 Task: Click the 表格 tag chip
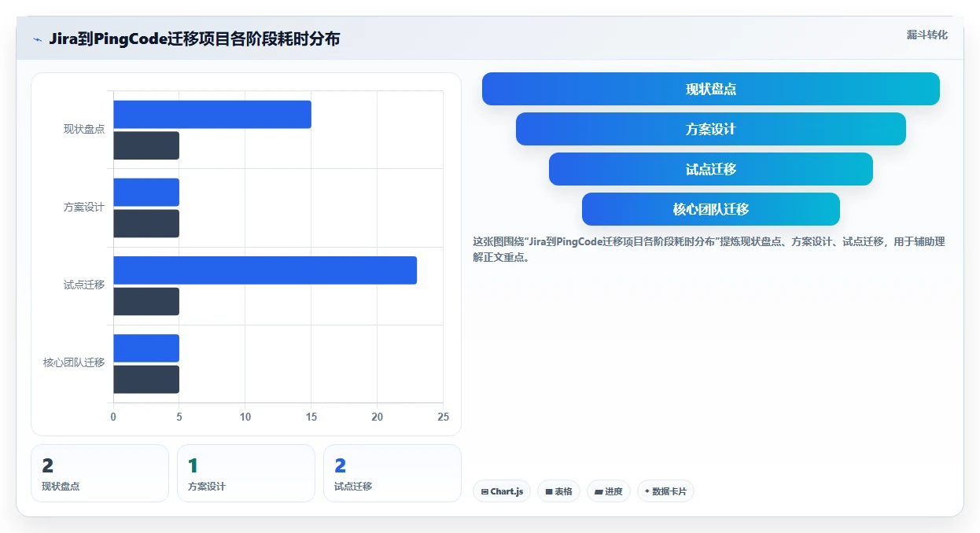(558, 491)
